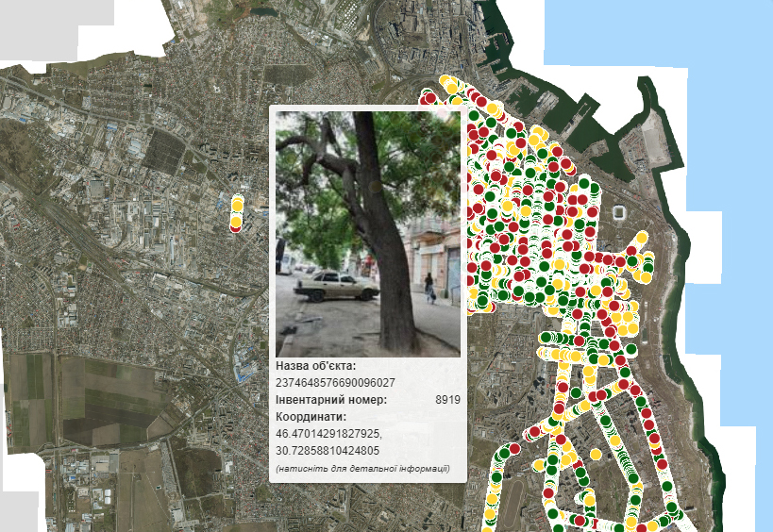
Task: Select the object name 2374648576690096027
Action: click(335, 383)
